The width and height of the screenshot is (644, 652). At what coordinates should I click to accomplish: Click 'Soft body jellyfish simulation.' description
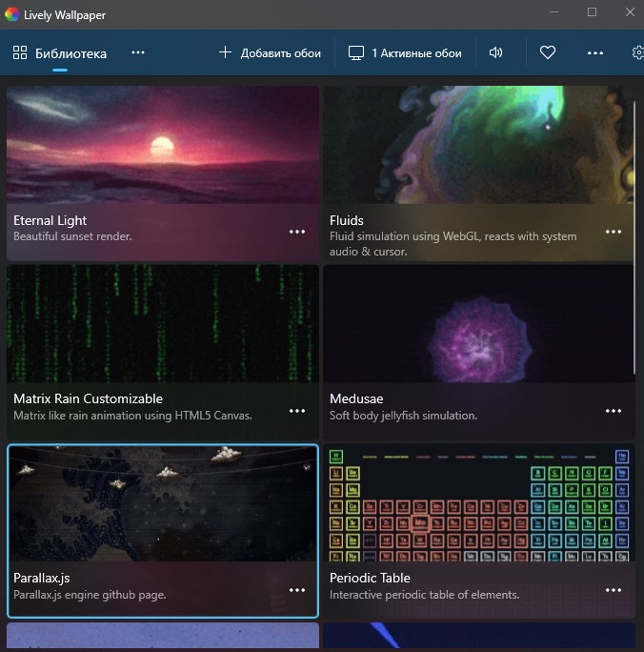403,416
